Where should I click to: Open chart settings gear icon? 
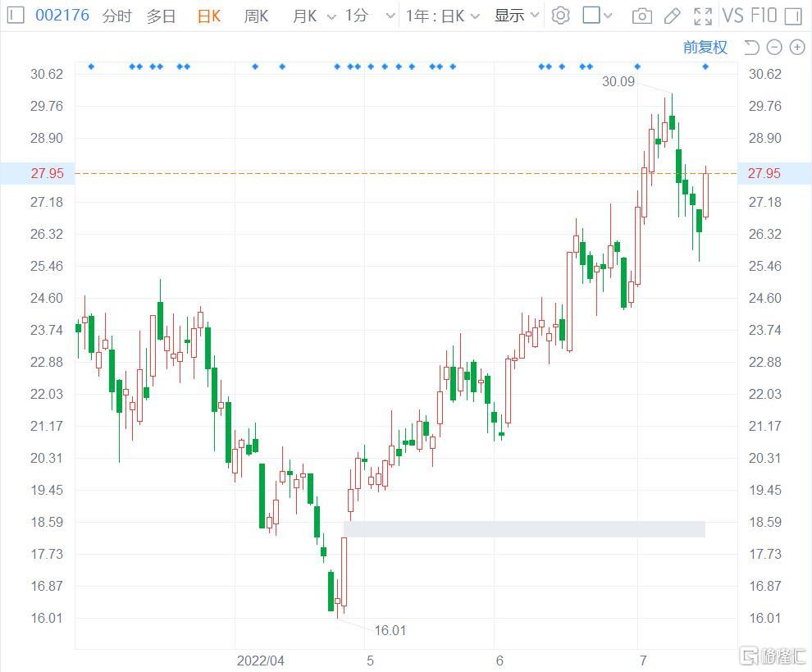tap(560, 16)
